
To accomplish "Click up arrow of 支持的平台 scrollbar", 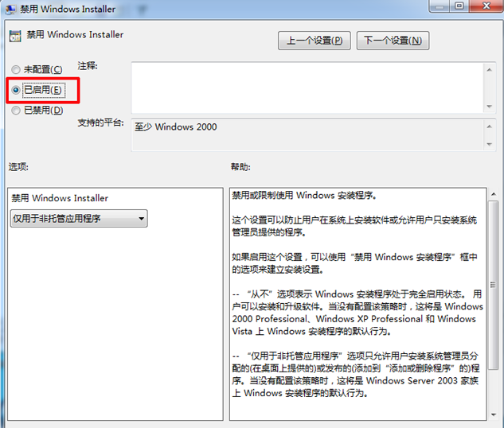I will point(488,126).
